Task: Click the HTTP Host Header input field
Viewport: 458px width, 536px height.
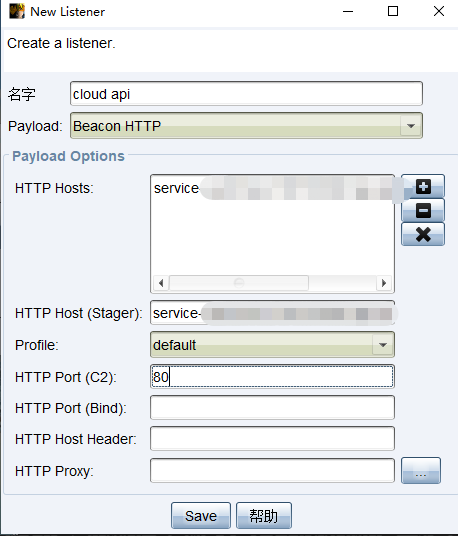Action: (272, 439)
